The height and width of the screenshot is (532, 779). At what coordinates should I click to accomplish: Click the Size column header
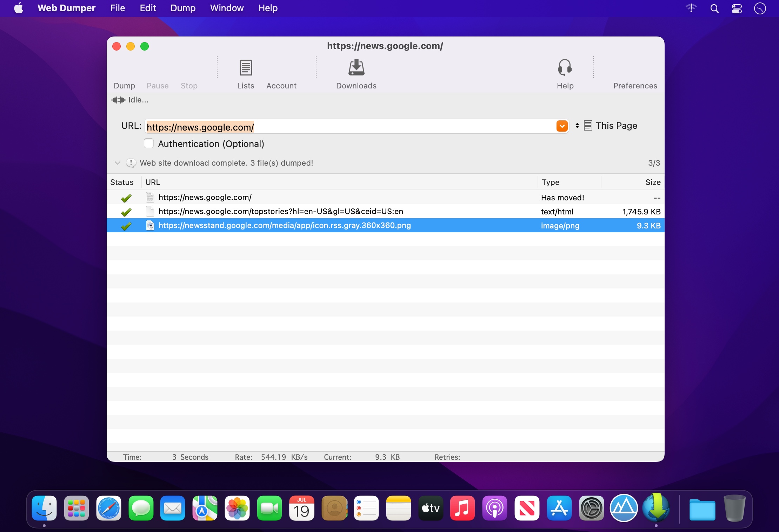(x=652, y=182)
